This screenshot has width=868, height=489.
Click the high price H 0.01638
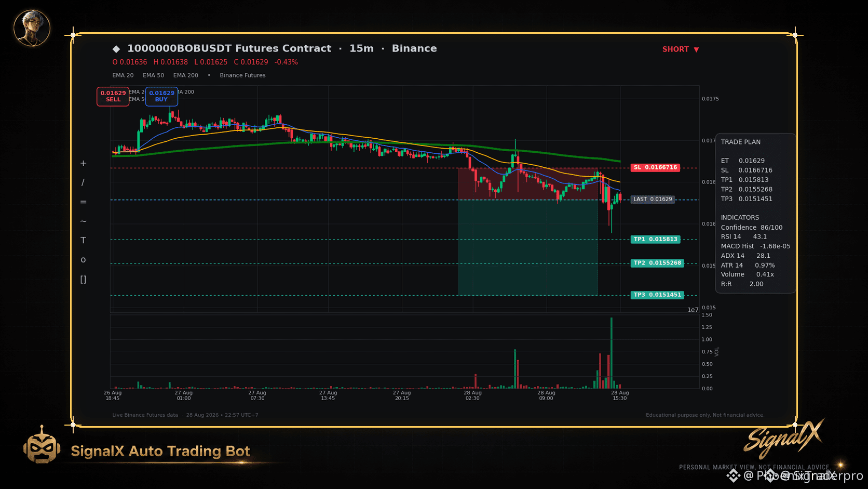[171, 62]
